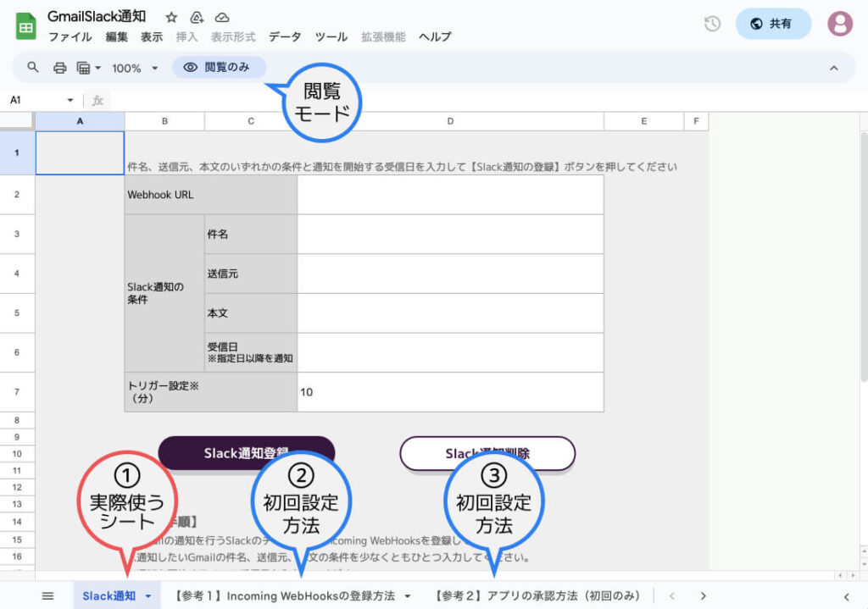This screenshot has width=868, height=609.
Task: Open the 表示 menu
Action: (152, 37)
